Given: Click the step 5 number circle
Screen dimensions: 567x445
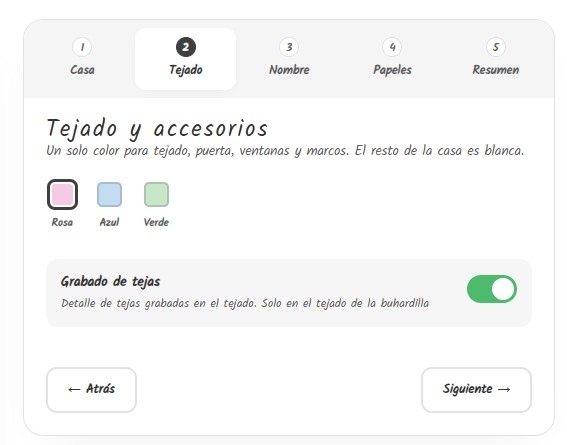Looking at the screenshot, I should pos(496,47).
